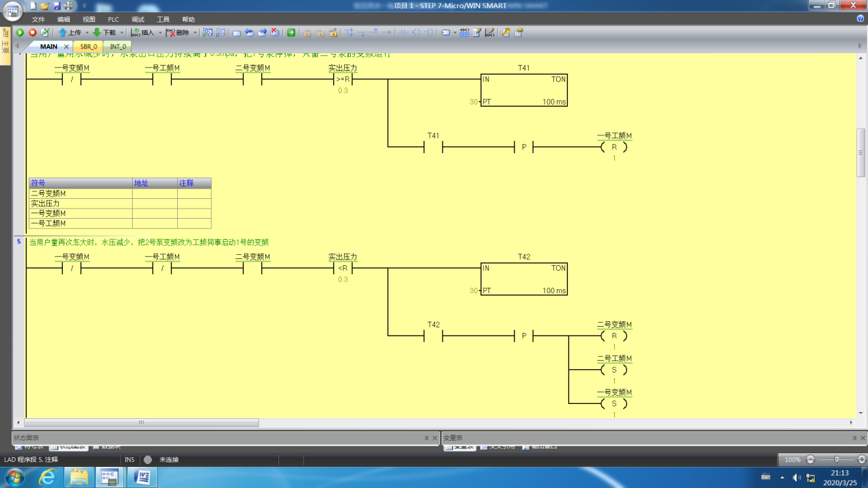The width and height of the screenshot is (868, 488).
Task: Open the PLC menu
Action: (113, 19)
